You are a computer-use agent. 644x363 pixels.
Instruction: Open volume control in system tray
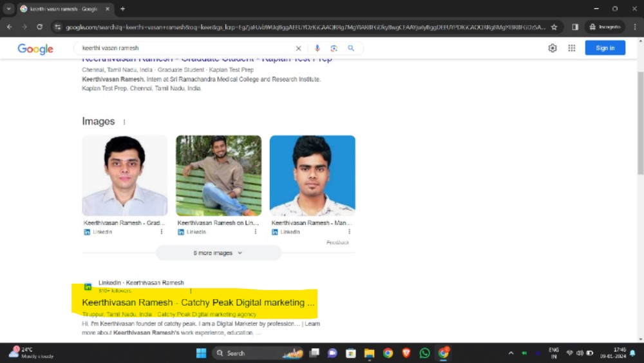coord(580,353)
